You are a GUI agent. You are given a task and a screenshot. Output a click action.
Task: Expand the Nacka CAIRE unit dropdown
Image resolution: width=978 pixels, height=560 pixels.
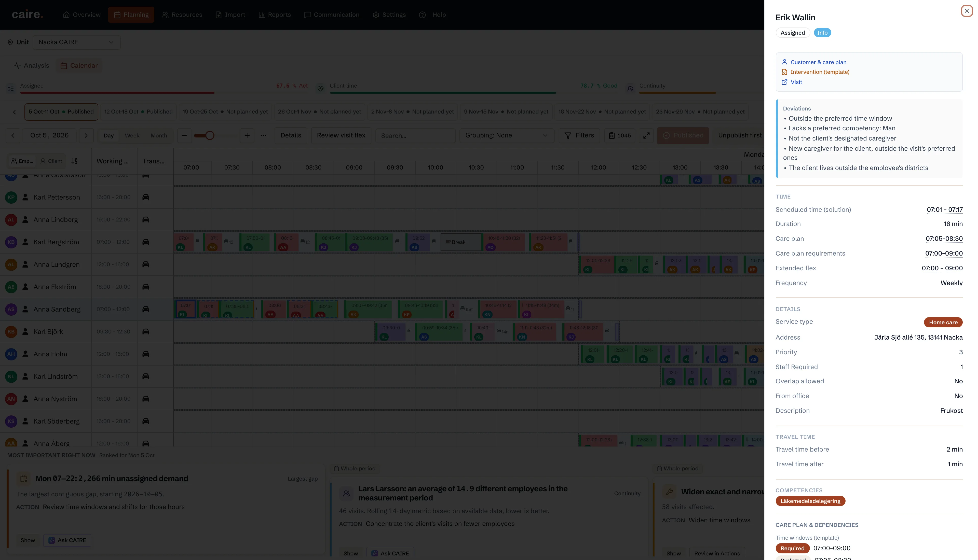click(77, 42)
